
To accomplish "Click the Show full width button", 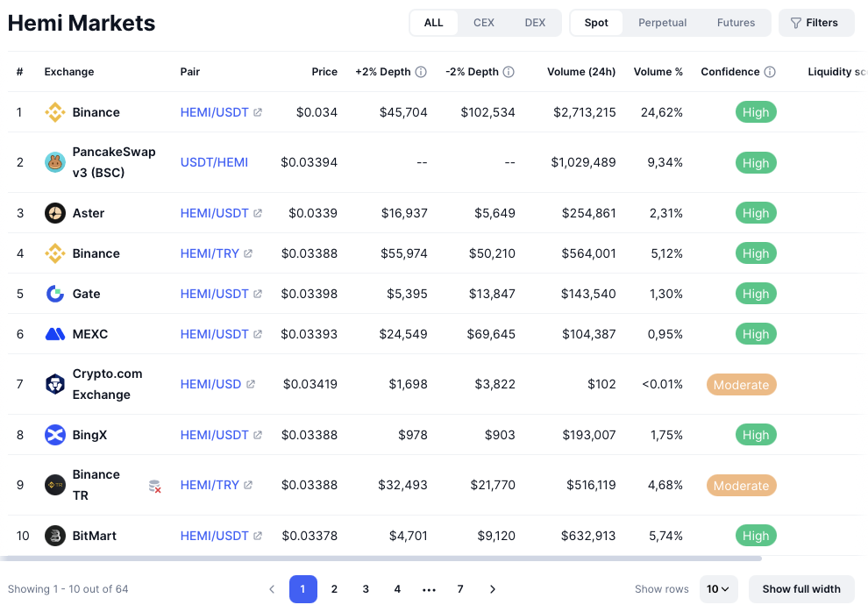I will click(x=800, y=589).
